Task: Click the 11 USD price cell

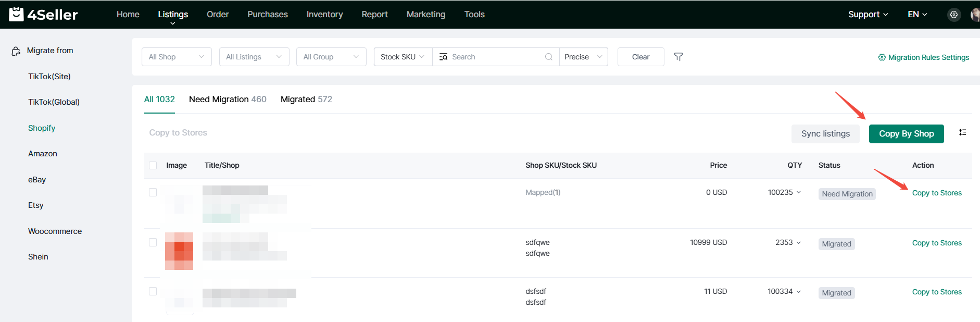Action: click(x=715, y=292)
